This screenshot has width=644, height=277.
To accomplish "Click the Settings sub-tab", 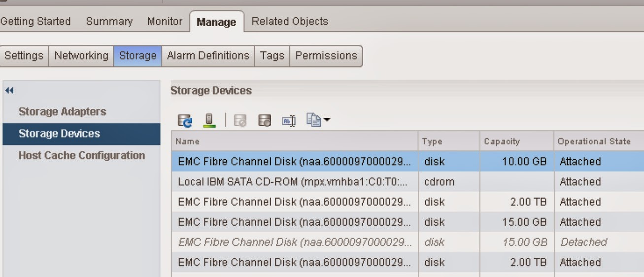I will tap(24, 56).
